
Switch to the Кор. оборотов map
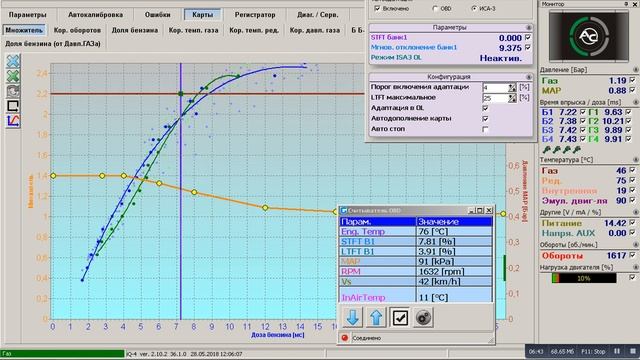[77, 30]
